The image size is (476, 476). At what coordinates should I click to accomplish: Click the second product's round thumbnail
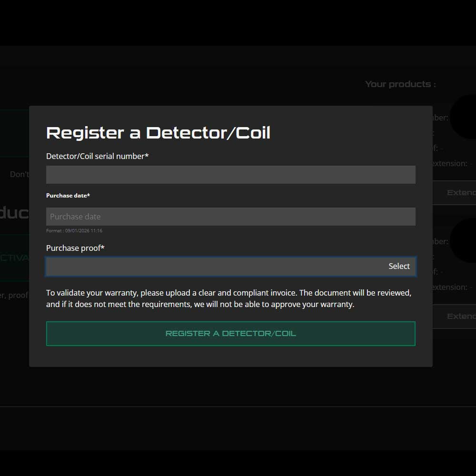click(x=463, y=240)
